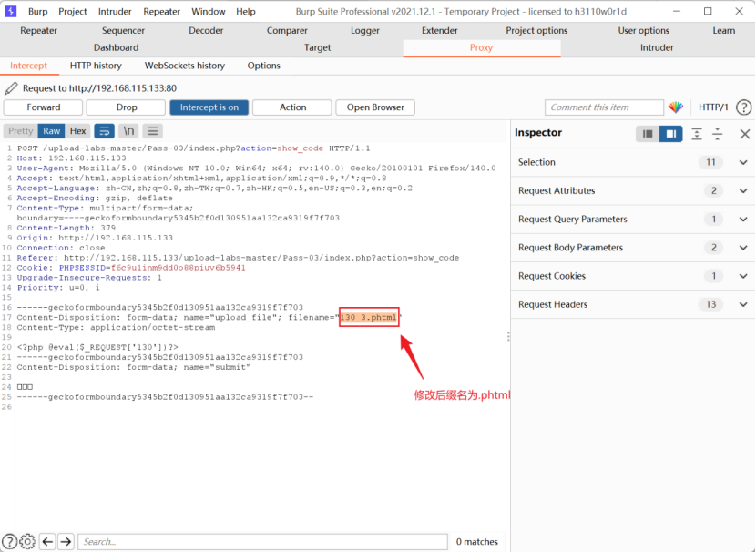Switch to proxy Options tab
Screen dimensions: 756x552
pos(263,66)
